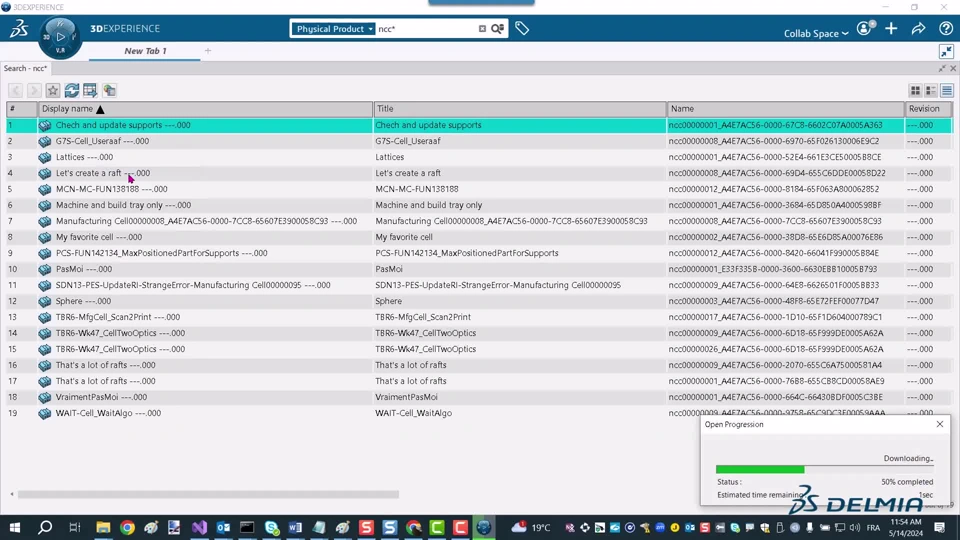Switch to thumbnail grid view
The image size is (960, 540).
[915, 91]
